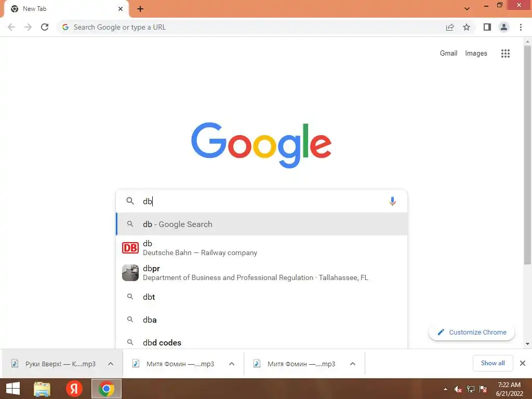
Task: Choose the 'db Deutsche Bahn' suggestion
Action: coord(262,248)
